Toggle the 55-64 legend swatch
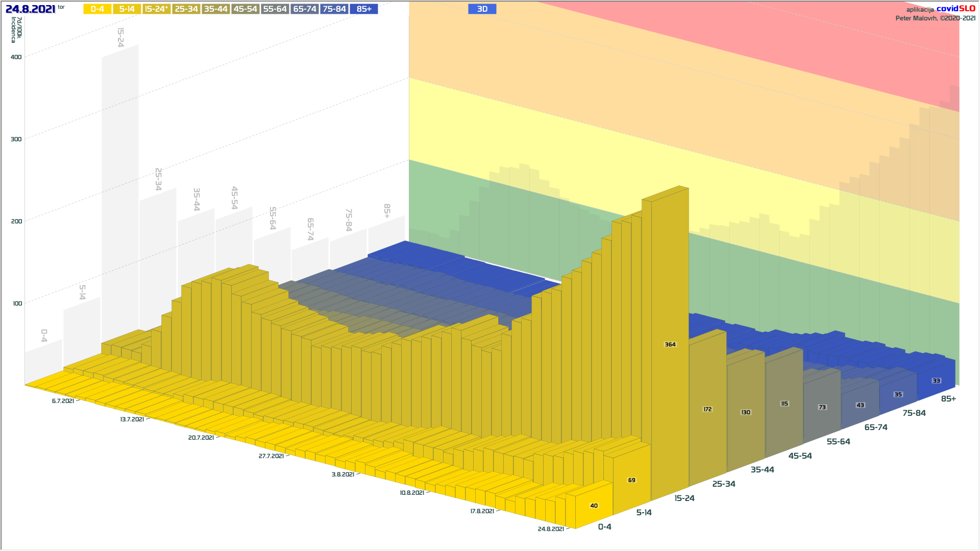980x551 pixels. (275, 9)
